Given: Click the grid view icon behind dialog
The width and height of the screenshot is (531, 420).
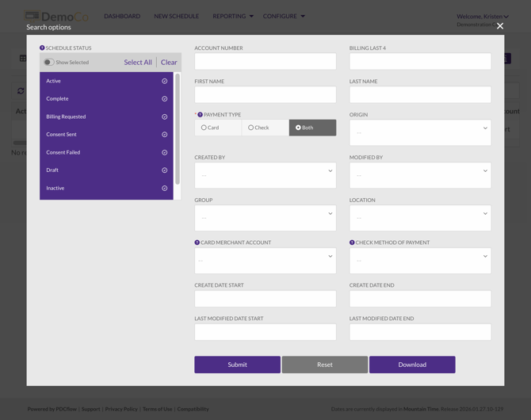Looking at the screenshot, I should [x=23, y=59].
